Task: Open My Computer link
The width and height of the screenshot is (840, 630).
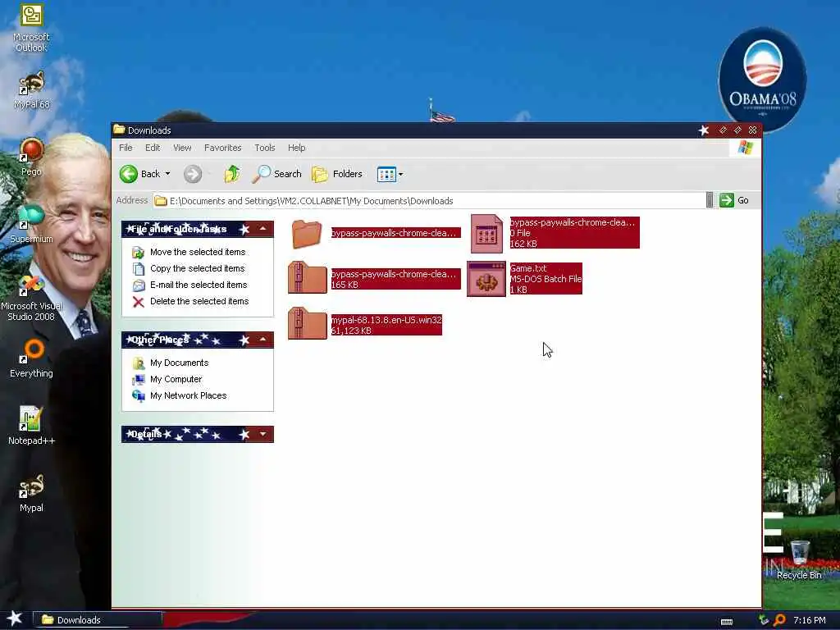Action: (x=176, y=379)
